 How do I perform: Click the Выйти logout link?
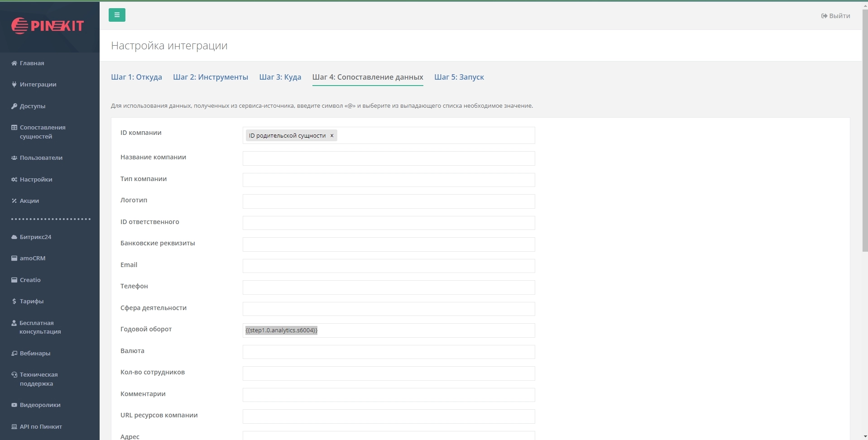pyautogui.click(x=835, y=16)
